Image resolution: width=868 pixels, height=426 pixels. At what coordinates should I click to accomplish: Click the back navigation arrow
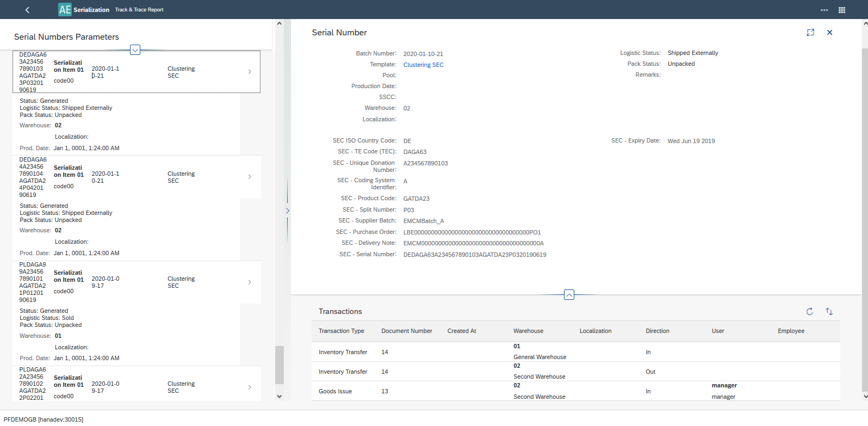[27, 10]
